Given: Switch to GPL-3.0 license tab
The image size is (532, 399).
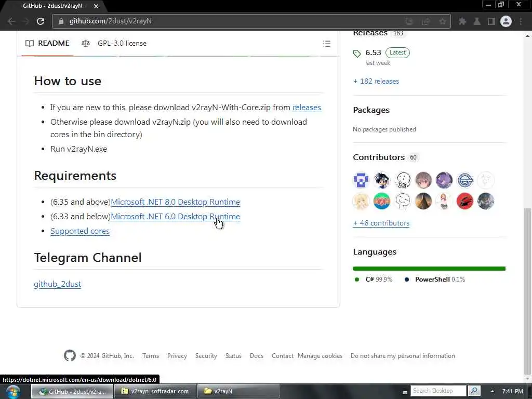Looking at the screenshot, I should tap(114, 43).
